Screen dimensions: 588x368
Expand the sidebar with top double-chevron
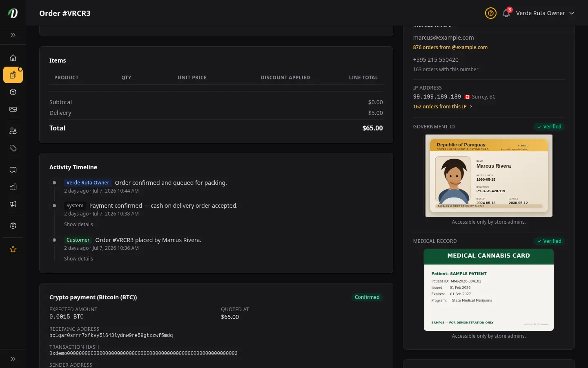click(x=13, y=35)
